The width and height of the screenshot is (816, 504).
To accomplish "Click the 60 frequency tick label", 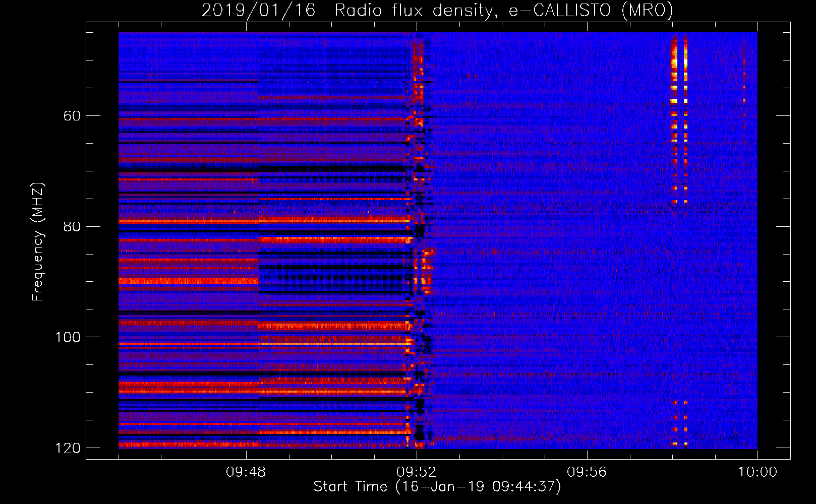I will point(72,116).
